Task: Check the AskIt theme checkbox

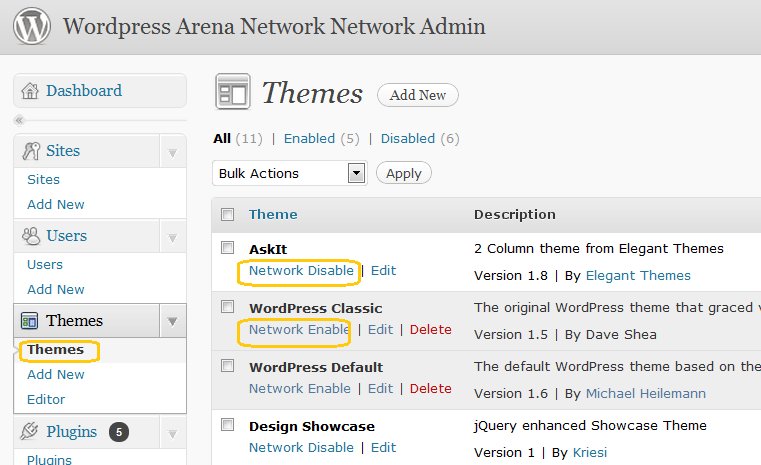Action: point(228,248)
